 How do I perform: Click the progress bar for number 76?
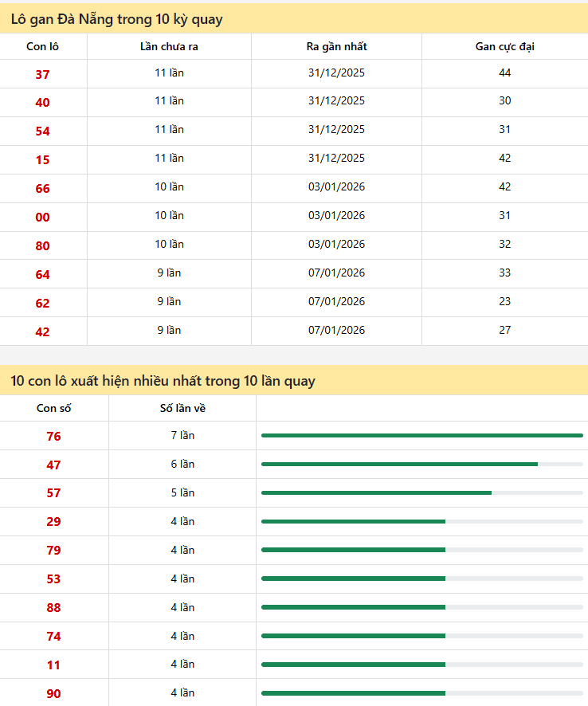[x=421, y=436]
